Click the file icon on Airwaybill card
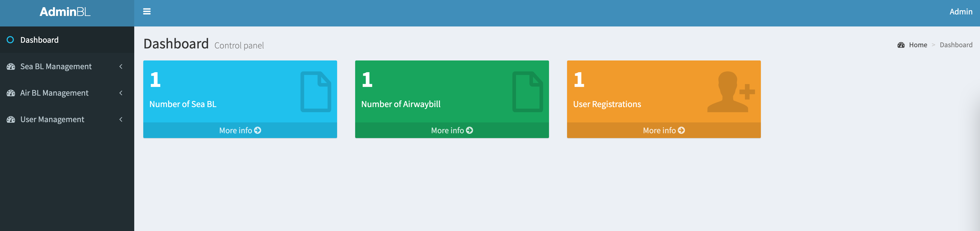This screenshot has height=231, width=980. tap(528, 91)
